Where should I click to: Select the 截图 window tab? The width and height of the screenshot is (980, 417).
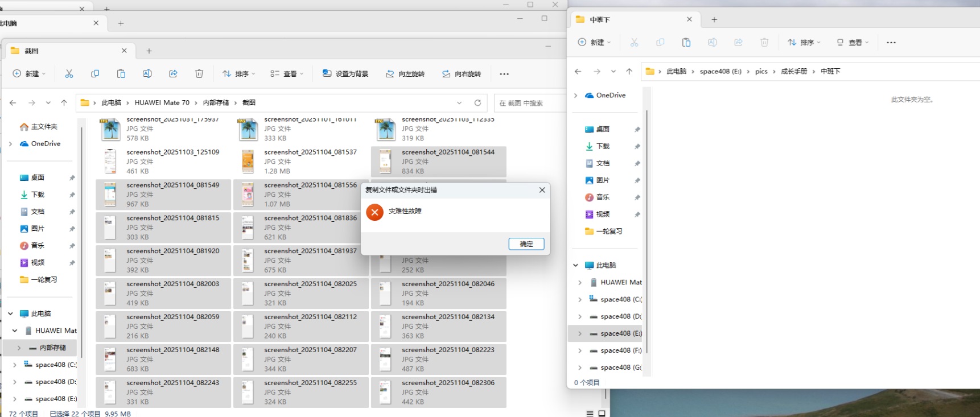click(69, 51)
